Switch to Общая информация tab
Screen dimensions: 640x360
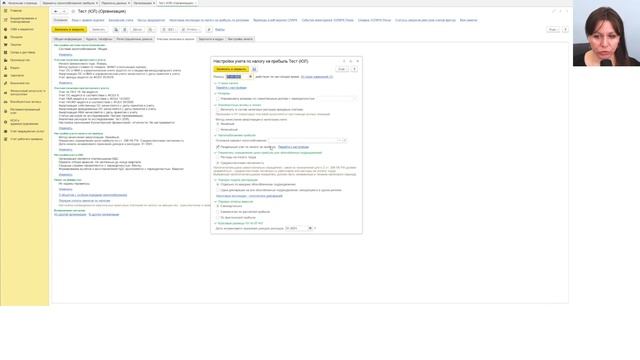pos(68,39)
